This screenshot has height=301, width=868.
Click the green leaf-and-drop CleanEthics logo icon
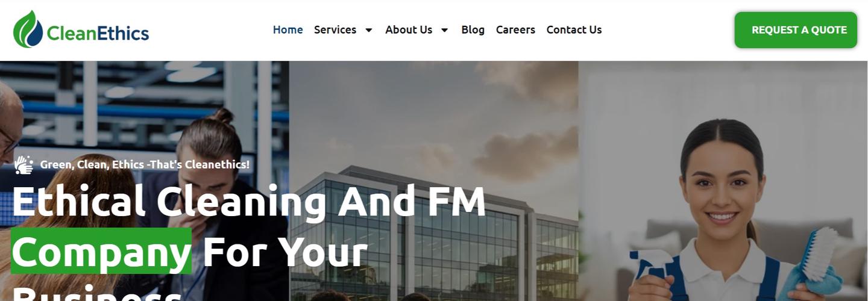28,29
